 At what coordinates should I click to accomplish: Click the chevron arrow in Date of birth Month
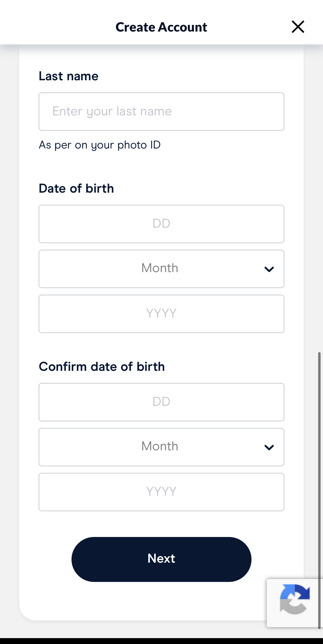(269, 269)
